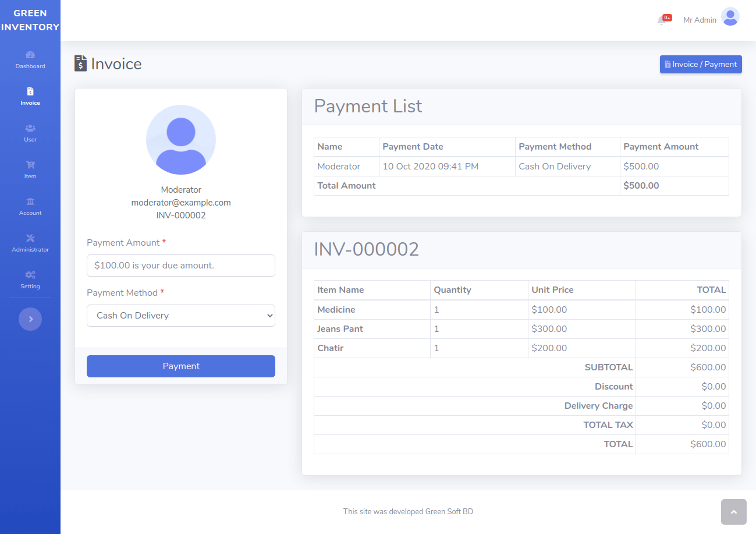The image size is (756, 534).
Task: Click the Mr Admin profile avatar
Action: [x=730, y=17]
